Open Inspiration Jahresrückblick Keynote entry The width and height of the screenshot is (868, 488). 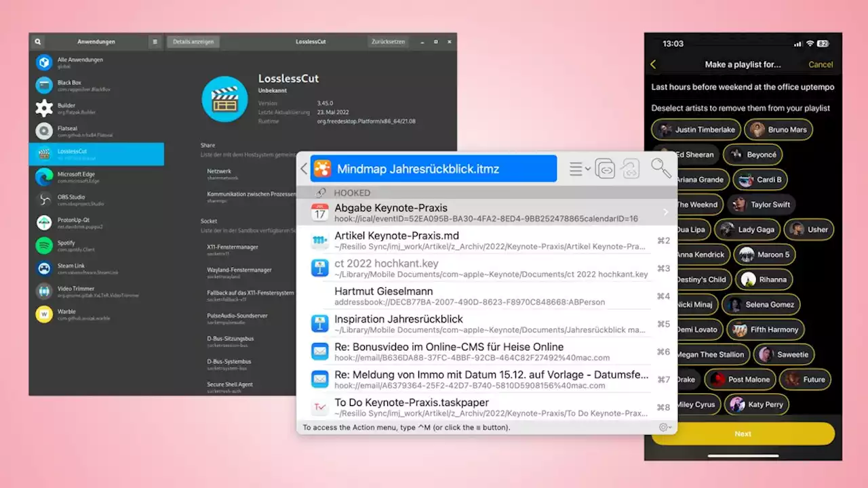(487, 324)
